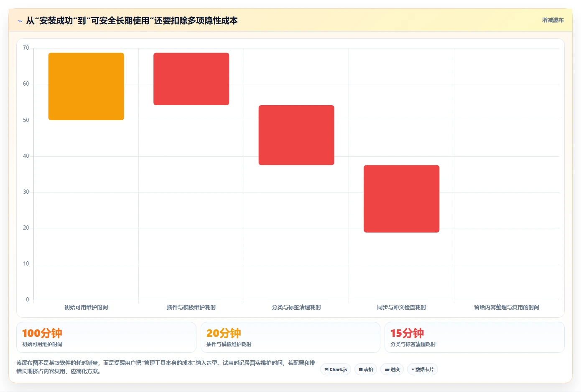Click x-axis label 同步与冲突检查耗时

pyautogui.click(x=402, y=307)
